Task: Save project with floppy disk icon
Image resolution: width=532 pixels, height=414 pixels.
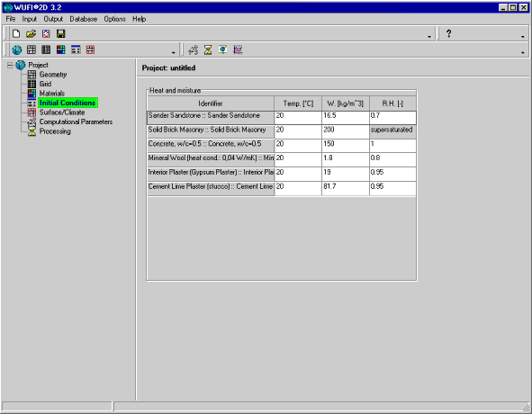Action: (60, 33)
